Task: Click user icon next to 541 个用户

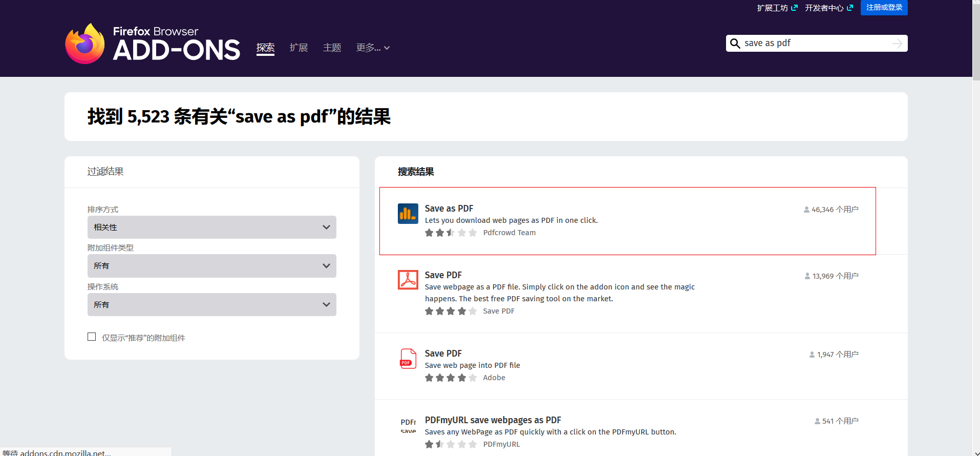Action: [817, 421]
